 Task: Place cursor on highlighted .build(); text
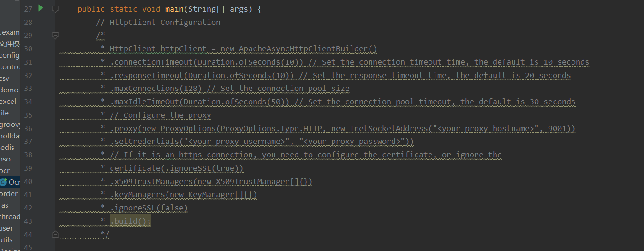click(x=131, y=221)
